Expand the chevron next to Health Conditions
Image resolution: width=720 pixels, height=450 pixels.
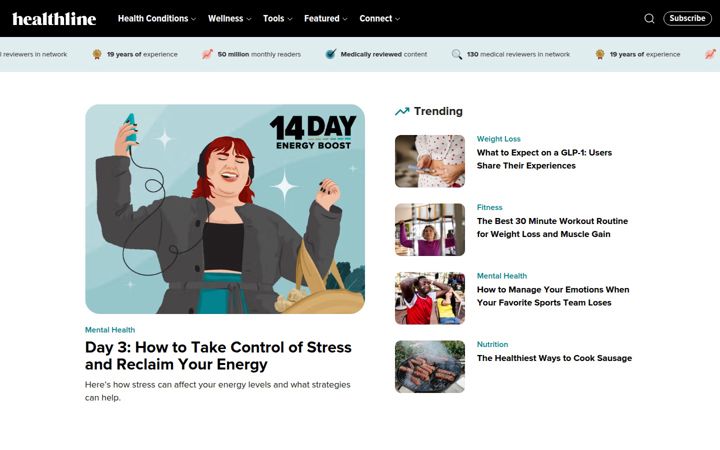[x=193, y=19]
